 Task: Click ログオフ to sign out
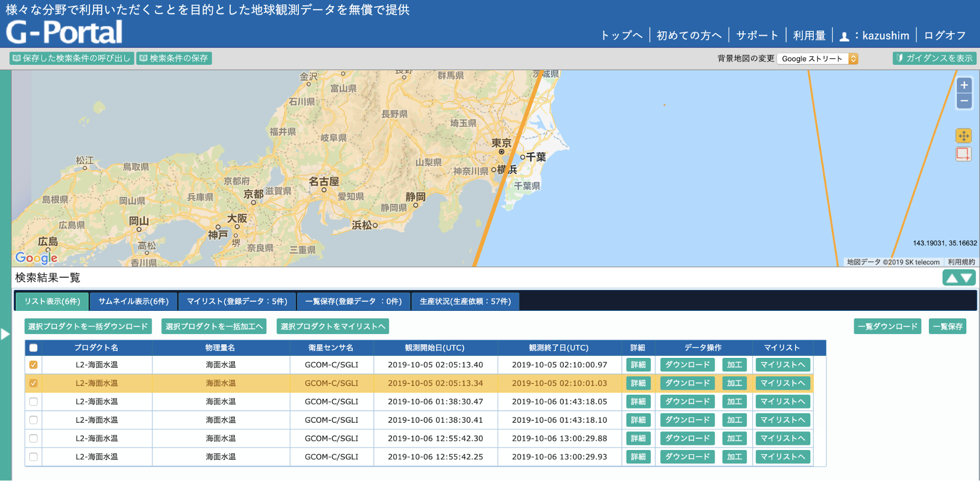click(x=945, y=35)
